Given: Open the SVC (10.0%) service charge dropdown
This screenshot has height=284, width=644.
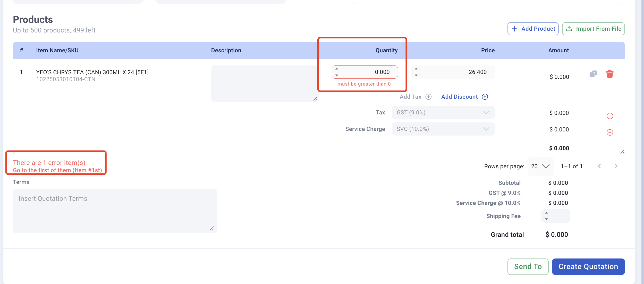Looking at the screenshot, I should [x=443, y=129].
